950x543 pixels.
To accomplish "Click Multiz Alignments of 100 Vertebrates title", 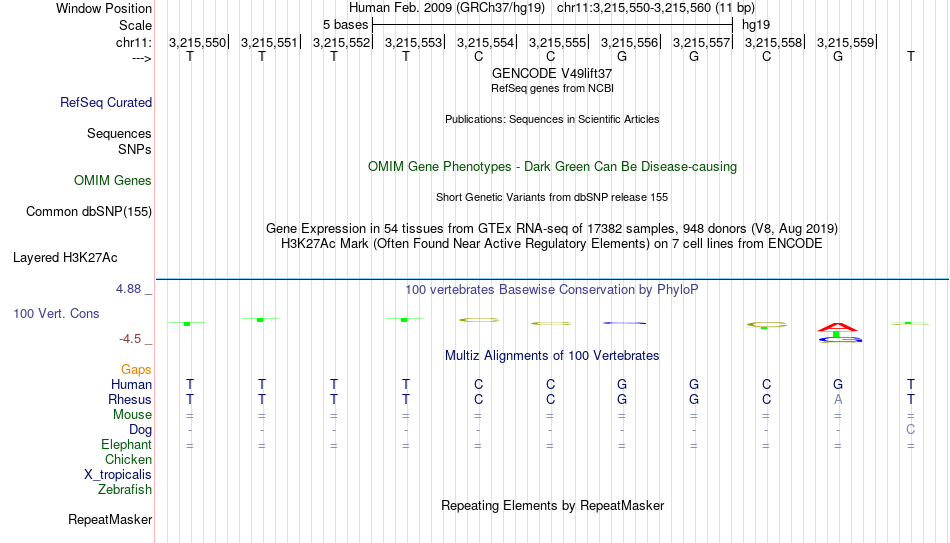I will click(x=552, y=356).
